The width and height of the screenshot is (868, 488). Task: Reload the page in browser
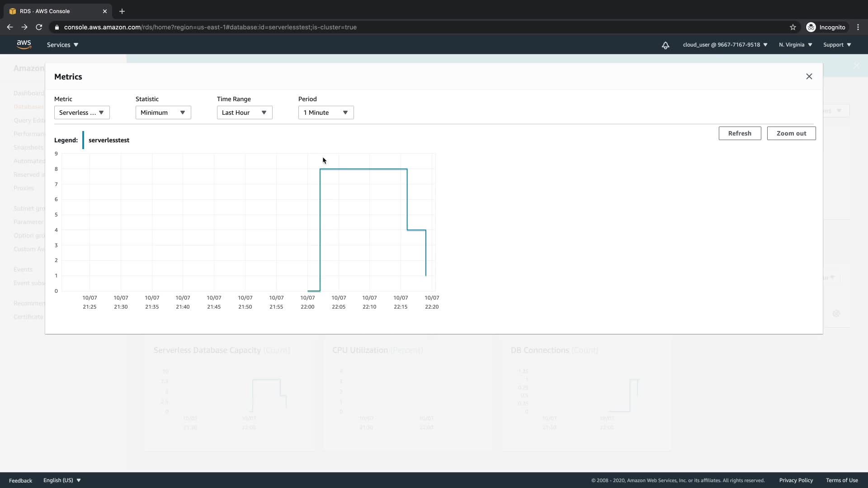(x=39, y=27)
